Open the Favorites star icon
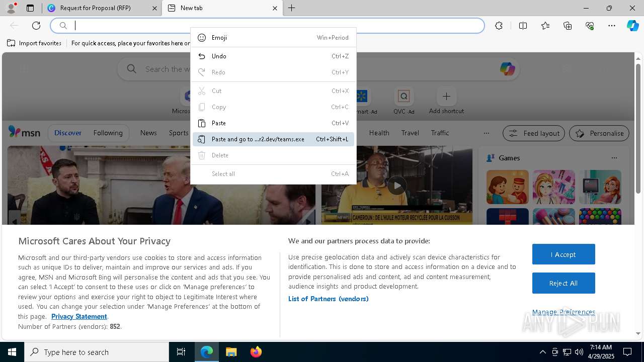This screenshot has width=644, height=362. pos(545,26)
